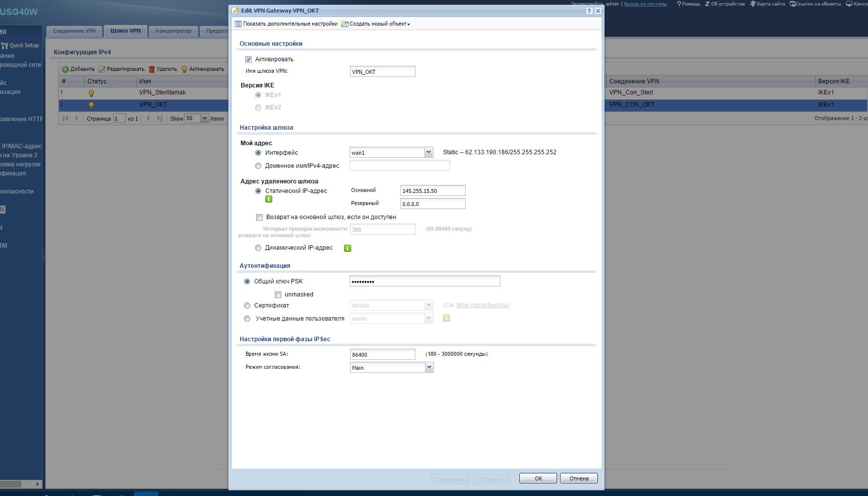The height and width of the screenshot is (496, 868).
Task: Click the Отмена cancel button
Action: click(579, 478)
